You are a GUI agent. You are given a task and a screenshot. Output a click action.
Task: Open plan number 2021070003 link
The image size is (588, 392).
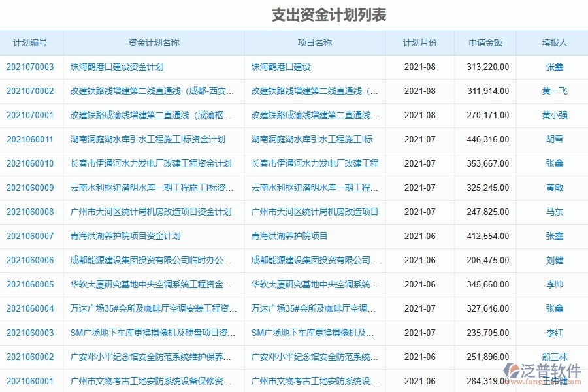[x=31, y=67]
